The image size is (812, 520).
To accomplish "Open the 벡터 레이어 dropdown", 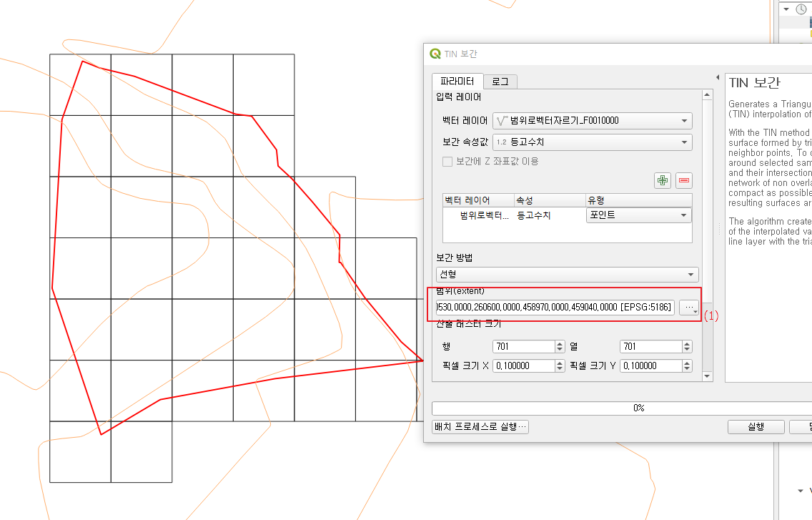I will click(593, 121).
